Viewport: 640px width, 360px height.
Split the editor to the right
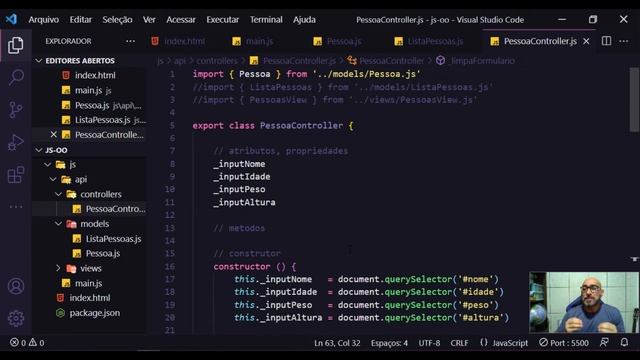tap(606, 41)
